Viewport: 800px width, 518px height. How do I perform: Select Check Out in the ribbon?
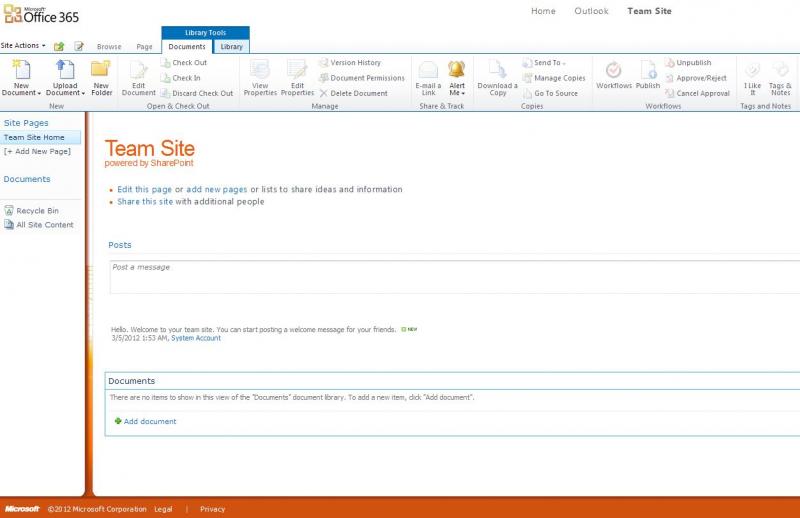184,62
